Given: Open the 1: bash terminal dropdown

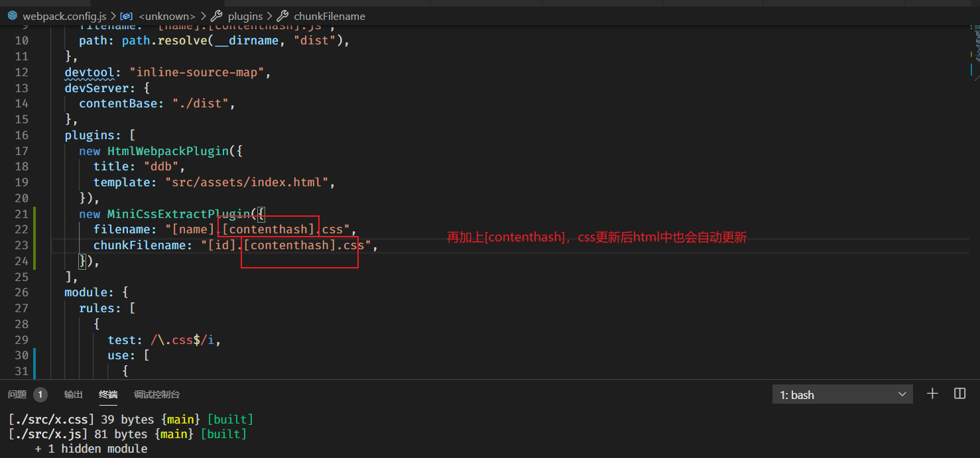Looking at the screenshot, I should click(843, 394).
